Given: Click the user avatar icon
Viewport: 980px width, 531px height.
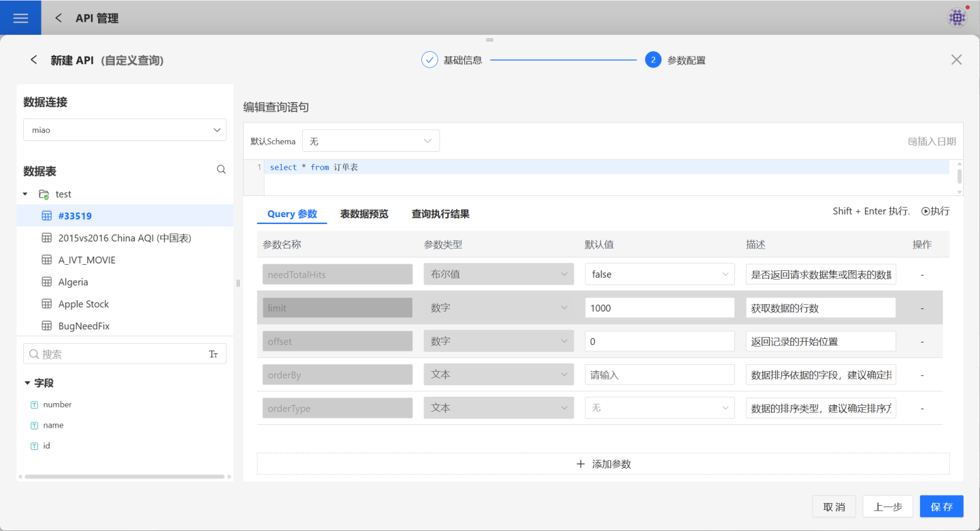Looking at the screenshot, I should point(958,18).
